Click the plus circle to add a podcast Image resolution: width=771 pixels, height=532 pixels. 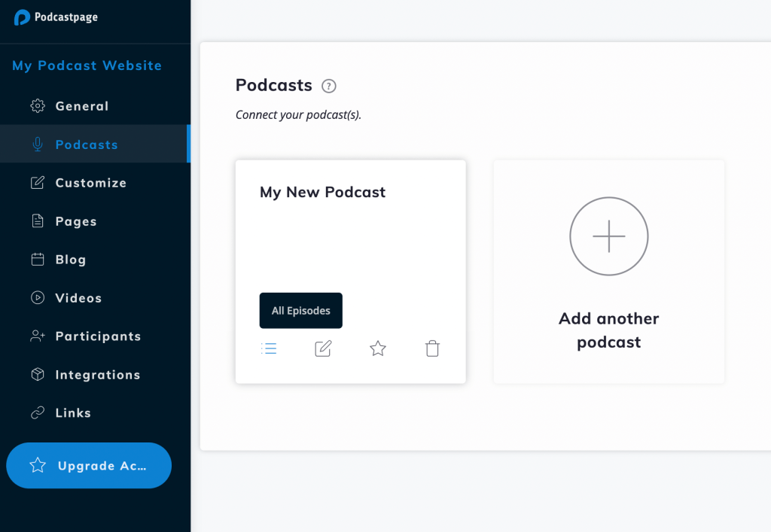tap(608, 236)
